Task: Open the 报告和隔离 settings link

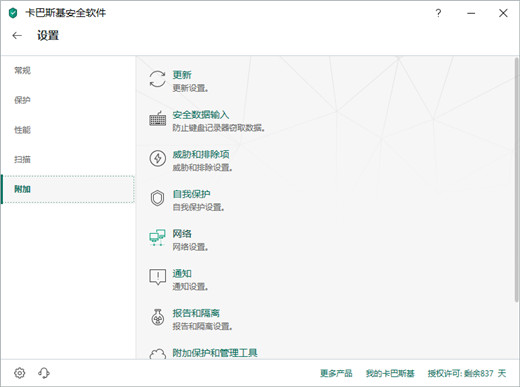Action: point(196,313)
